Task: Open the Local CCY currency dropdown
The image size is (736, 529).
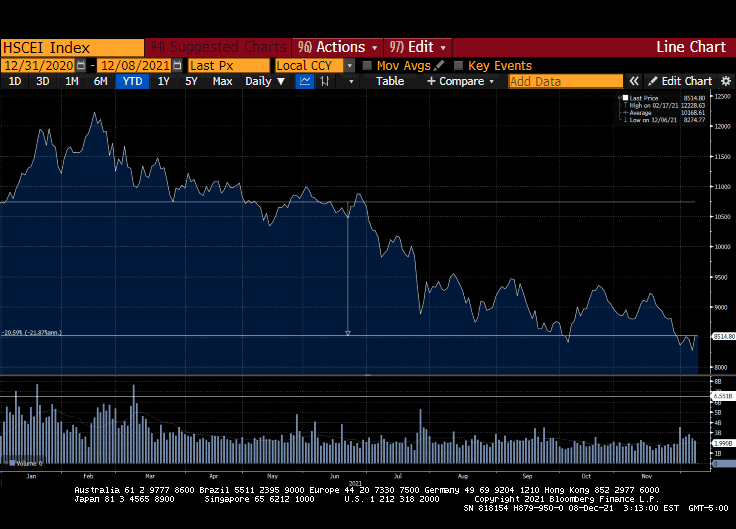Action: tap(349, 65)
